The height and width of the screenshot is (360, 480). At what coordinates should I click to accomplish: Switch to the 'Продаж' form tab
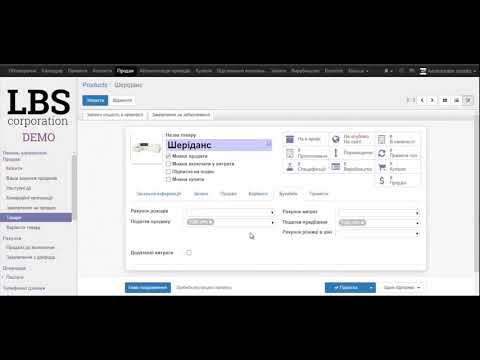point(228,194)
